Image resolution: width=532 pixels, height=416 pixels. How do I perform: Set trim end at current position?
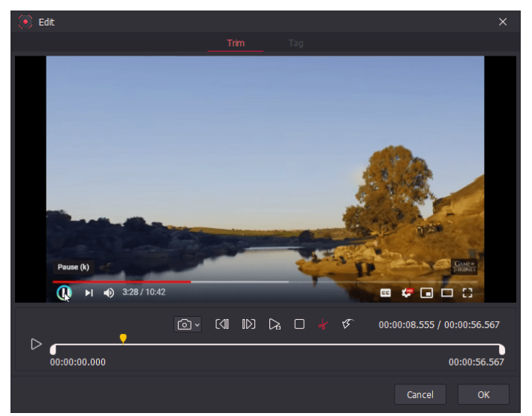pyautogui.click(x=248, y=324)
